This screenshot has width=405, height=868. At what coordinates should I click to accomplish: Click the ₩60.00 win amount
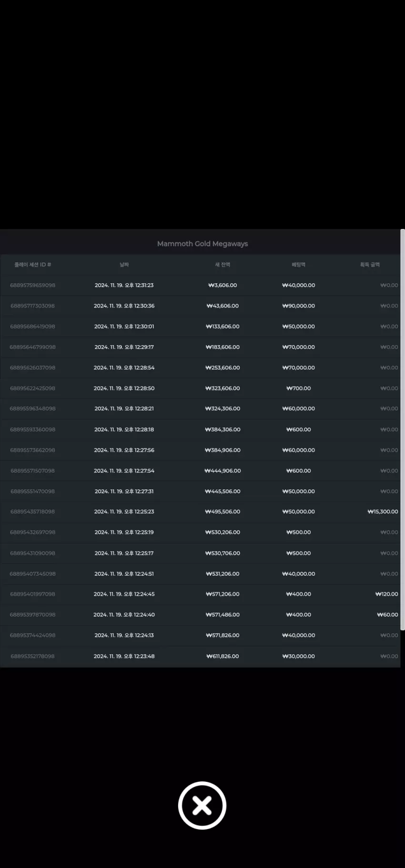(x=387, y=615)
